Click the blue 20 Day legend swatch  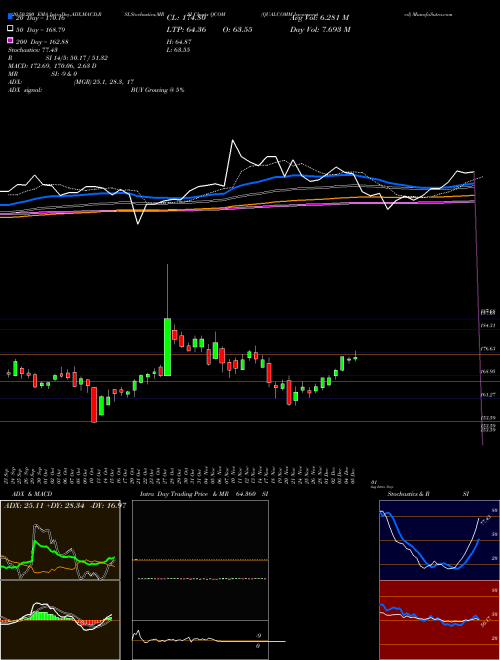pyautogui.click(x=10, y=17)
